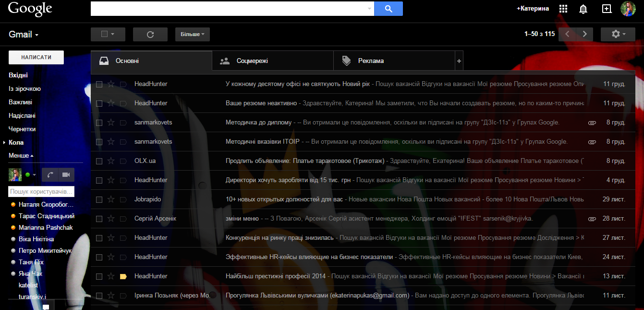644x310 pixels.
Task: Toggle the yellow importance marker on 'Найбільш престижні професії 2014'
Action: tap(123, 276)
